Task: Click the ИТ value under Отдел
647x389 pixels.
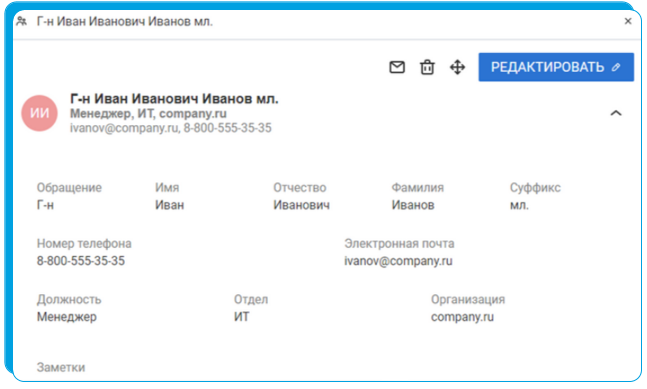Action: coord(241,317)
